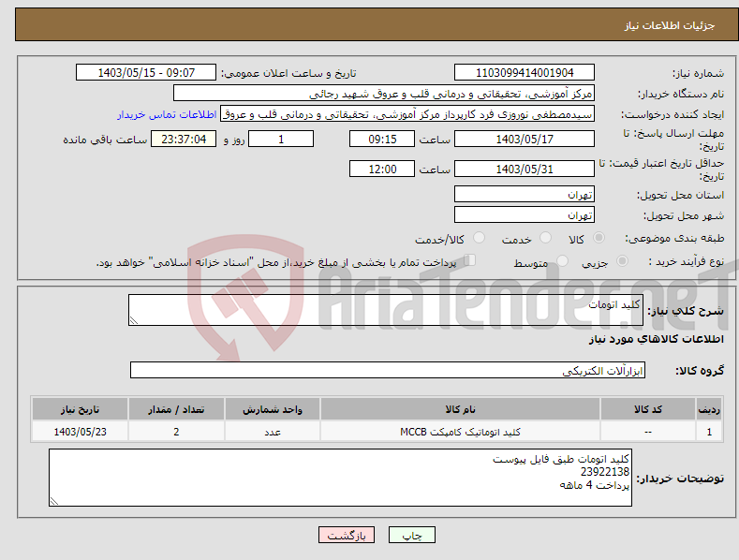Click the توضیحات خریدار text area
Image resolution: width=739 pixels, height=560 pixels.
tap(340, 478)
